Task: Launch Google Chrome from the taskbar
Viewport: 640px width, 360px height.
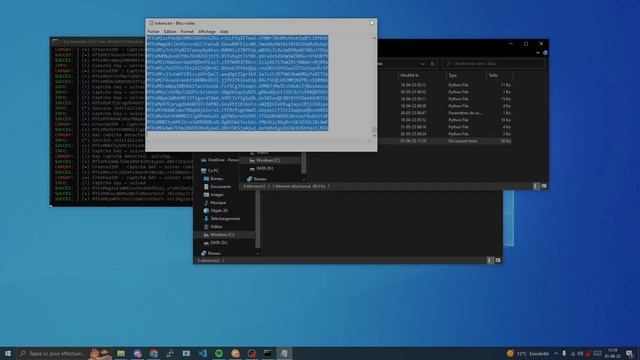Action: (x=153, y=353)
